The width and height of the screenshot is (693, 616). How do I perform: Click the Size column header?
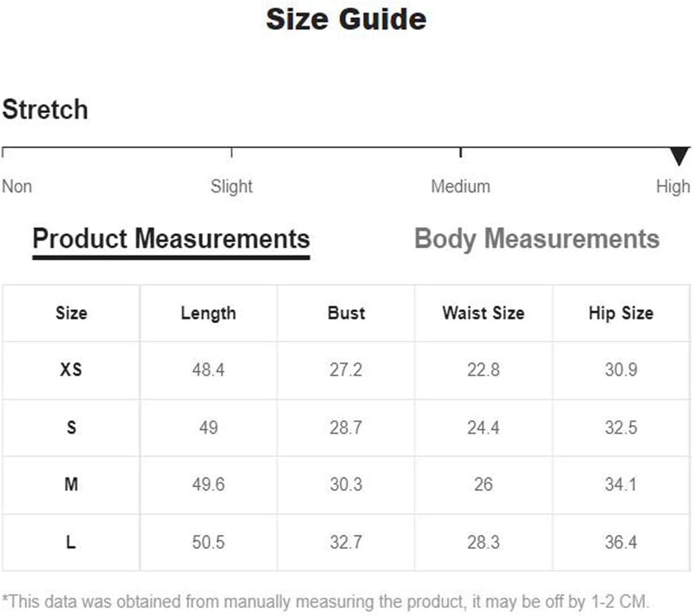(72, 313)
